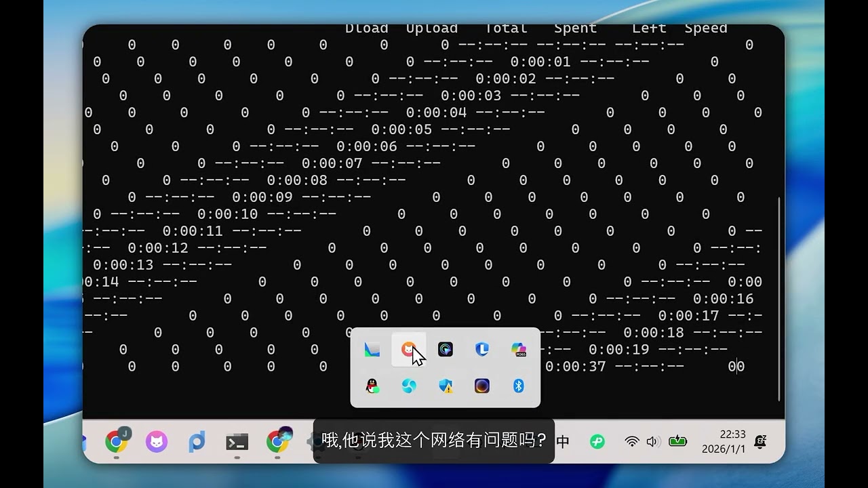Click the terminal's vertical scrollbar
Viewport: 868px width, 488px height.
point(779,298)
